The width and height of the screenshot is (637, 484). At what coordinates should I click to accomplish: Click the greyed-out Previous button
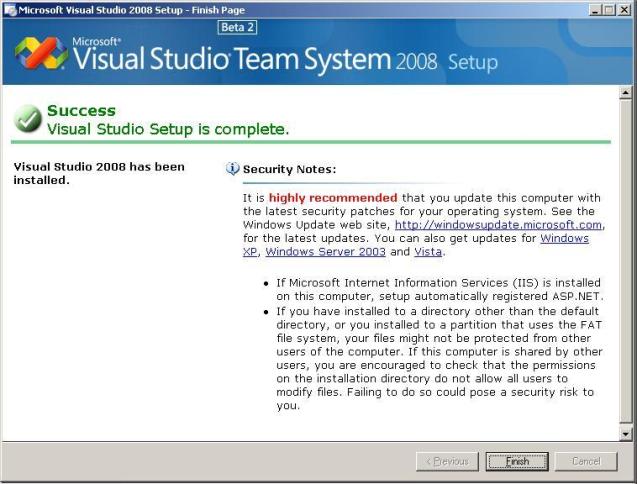tap(447, 461)
